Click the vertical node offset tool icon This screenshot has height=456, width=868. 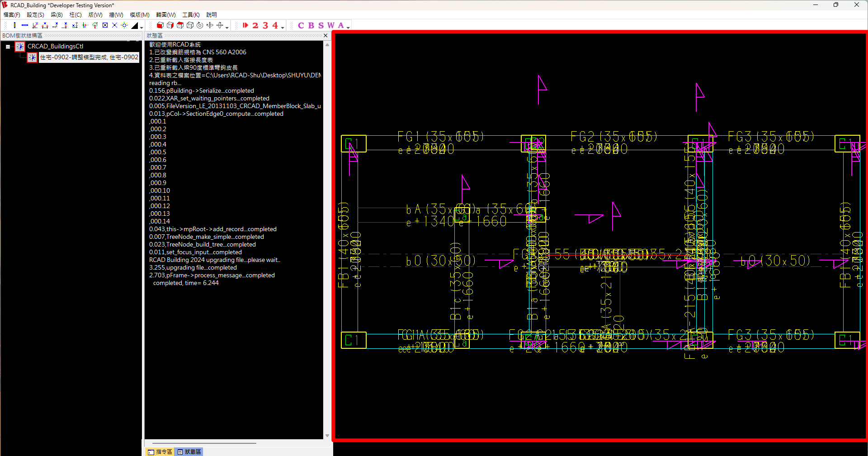click(x=65, y=25)
